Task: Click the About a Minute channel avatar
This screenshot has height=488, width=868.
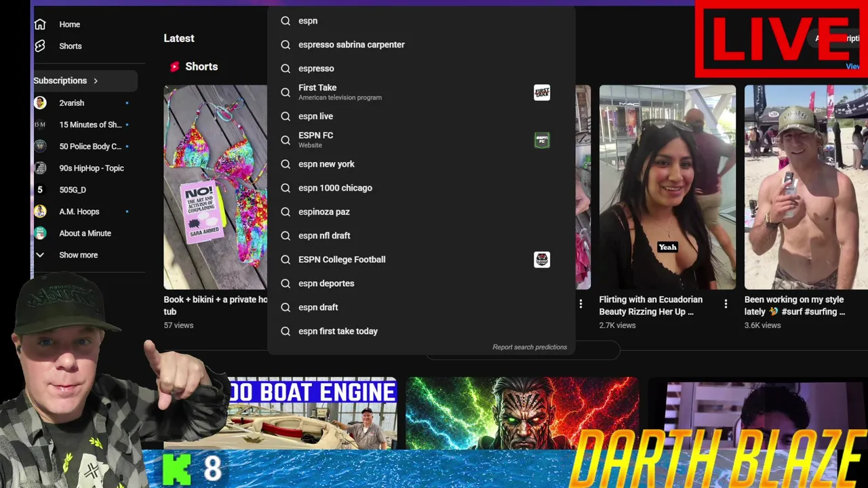Action: coord(40,233)
